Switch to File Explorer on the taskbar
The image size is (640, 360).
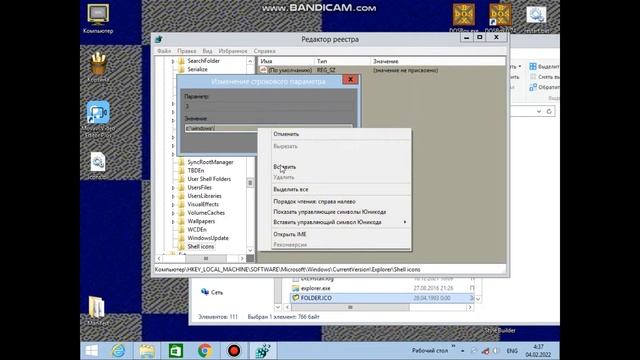pos(147,351)
